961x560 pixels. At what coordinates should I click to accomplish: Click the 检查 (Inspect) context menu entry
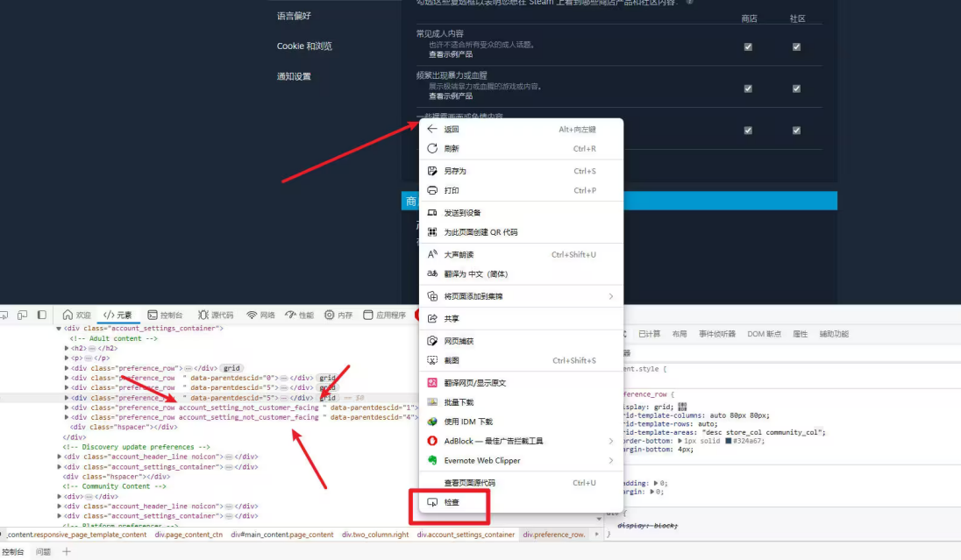(x=452, y=502)
